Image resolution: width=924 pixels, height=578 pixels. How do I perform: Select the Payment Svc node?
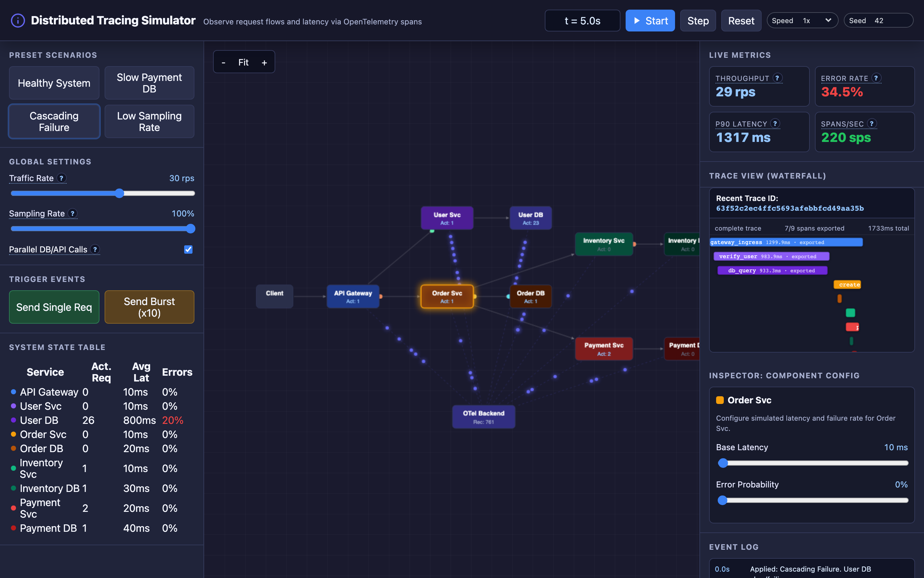tap(604, 349)
